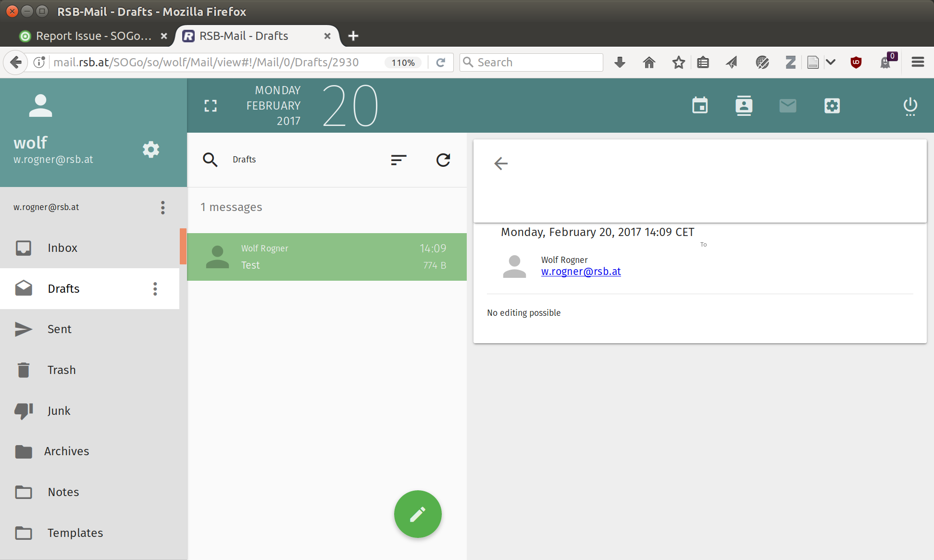Toggle fullscreen expand icon near date

pos(211,106)
